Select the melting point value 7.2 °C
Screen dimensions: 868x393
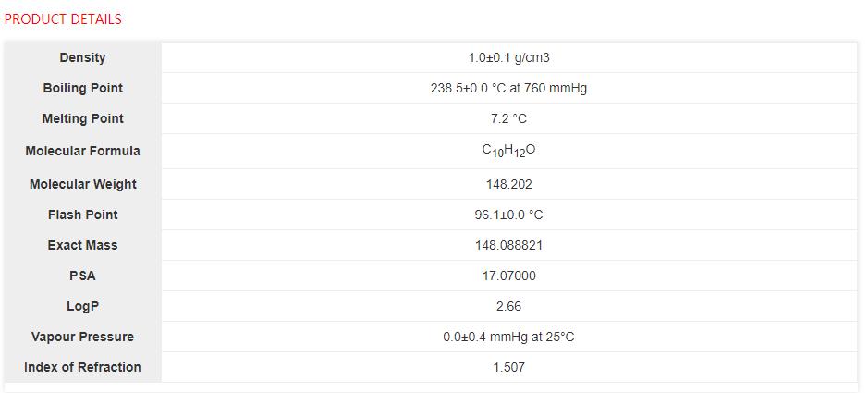click(x=508, y=118)
